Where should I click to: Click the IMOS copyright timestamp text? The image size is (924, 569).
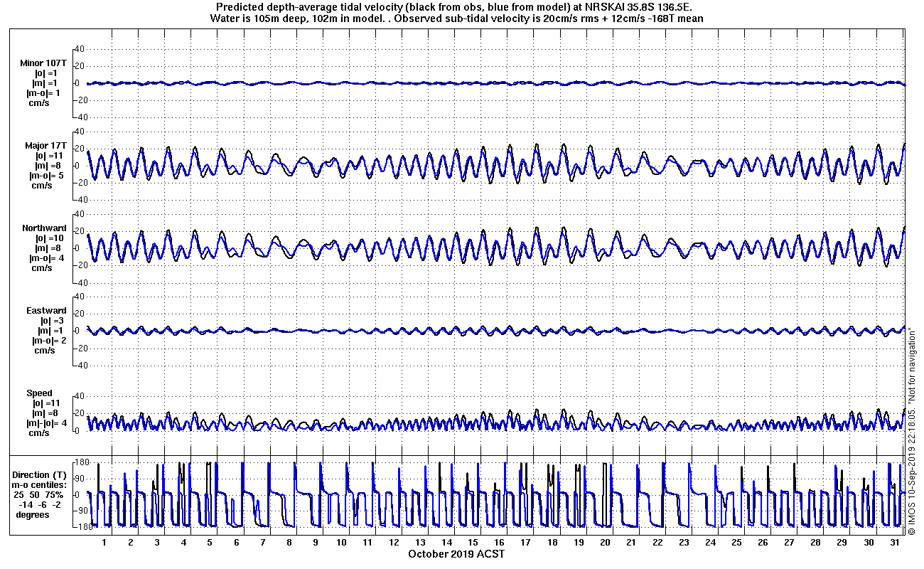913,430
